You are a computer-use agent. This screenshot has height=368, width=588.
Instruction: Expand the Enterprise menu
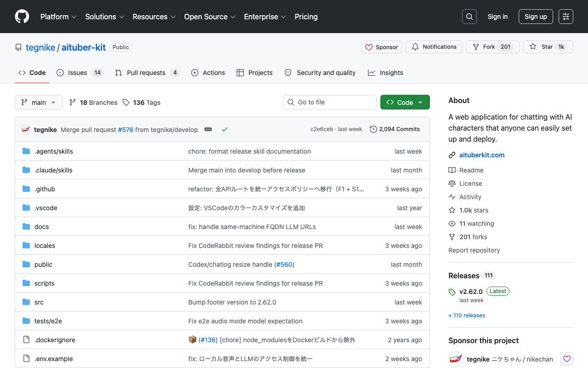[265, 17]
